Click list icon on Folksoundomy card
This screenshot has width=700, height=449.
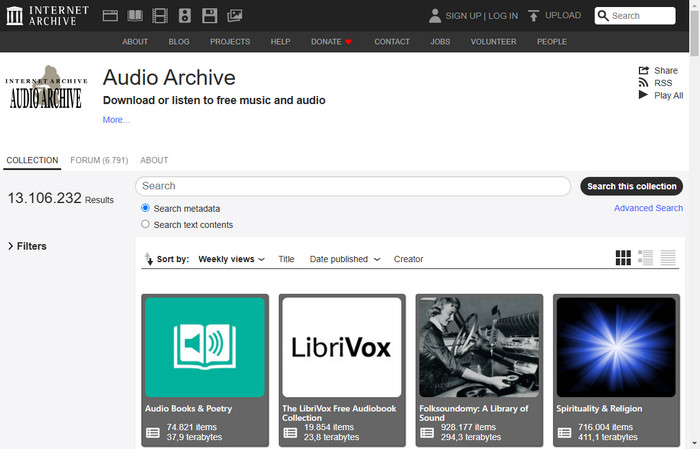click(x=427, y=432)
